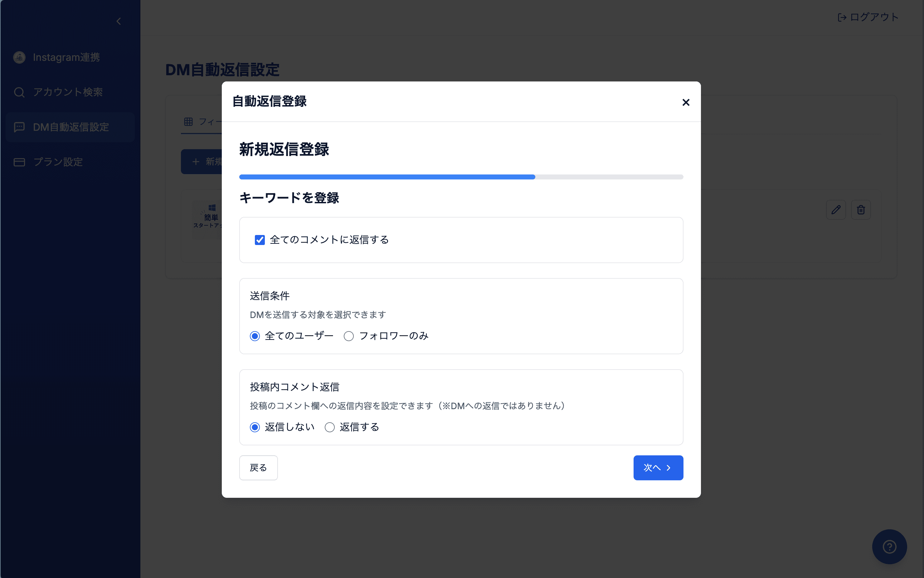
Task: Open the Instagram連携 sidebar section
Action: pos(66,57)
